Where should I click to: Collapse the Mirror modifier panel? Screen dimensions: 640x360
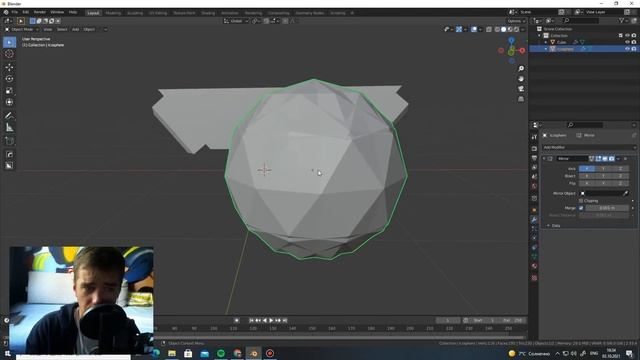pyautogui.click(x=544, y=158)
